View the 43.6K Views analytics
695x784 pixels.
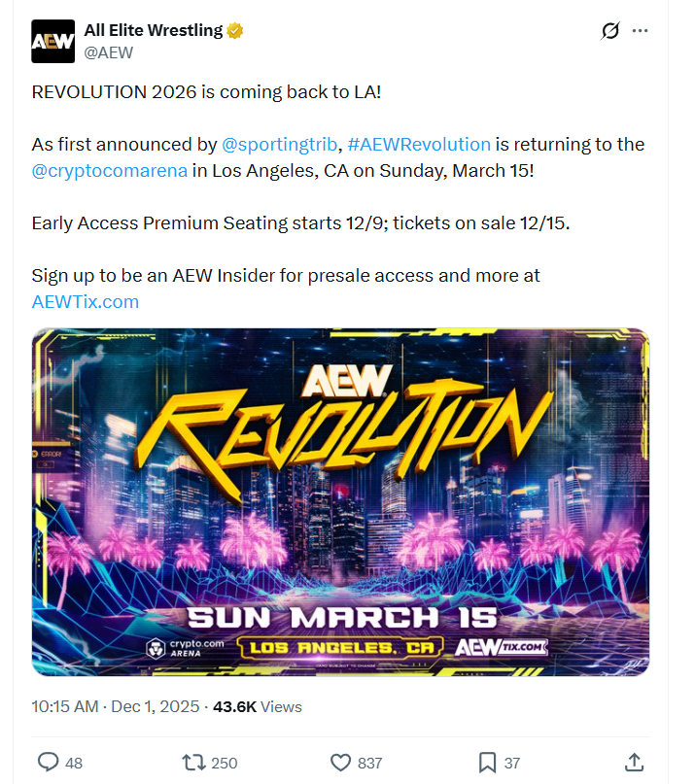[258, 706]
